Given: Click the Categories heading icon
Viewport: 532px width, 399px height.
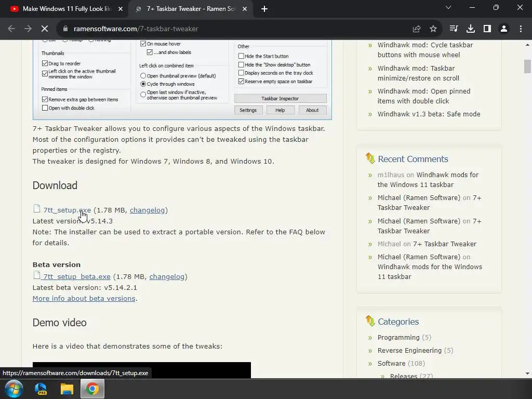Looking at the screenshot, I should (x=370, y=321).
